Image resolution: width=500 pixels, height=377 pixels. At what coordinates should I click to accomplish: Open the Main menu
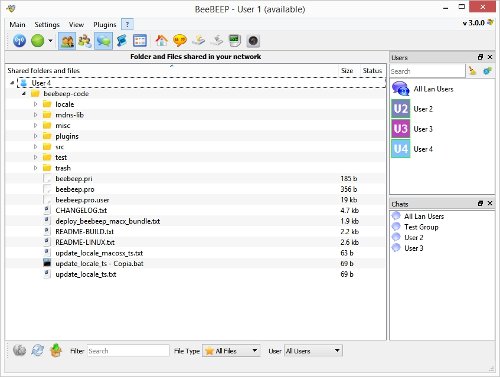click(x=17, y=25)
